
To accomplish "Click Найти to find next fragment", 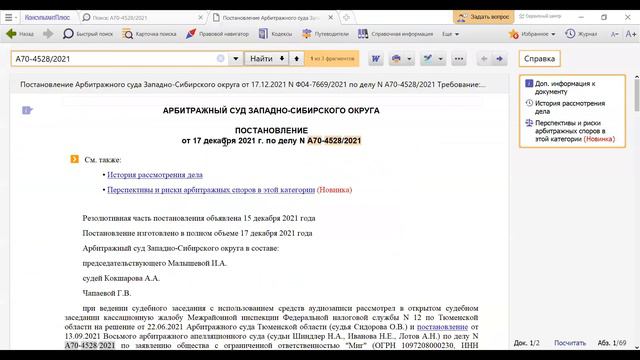I will [x=266, y=59].
